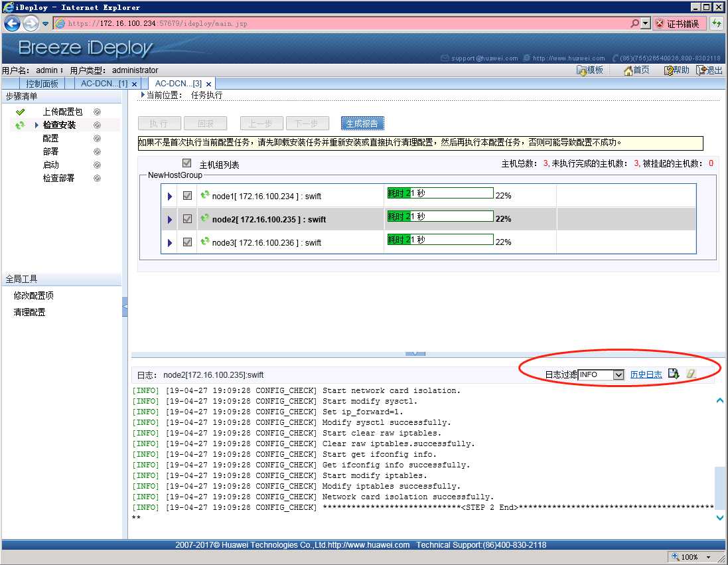
Task: Open the 日志过滤 INFO dropdown
Action: tap(601, 374)
